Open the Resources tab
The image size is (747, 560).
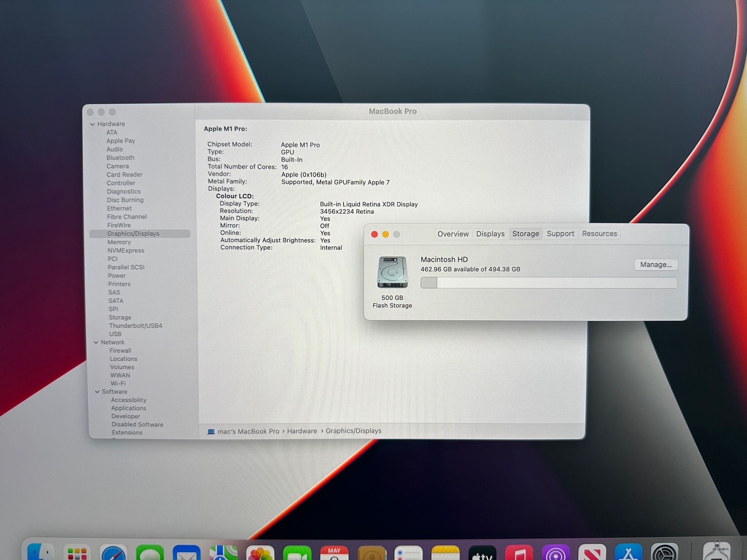click(x=599, y=234)
